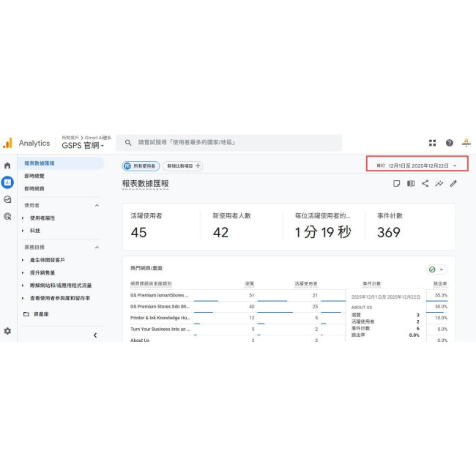Select 即時網頁 in the report menu
The width and height of the screenshot is (476, 476).
tap(34, 188)
